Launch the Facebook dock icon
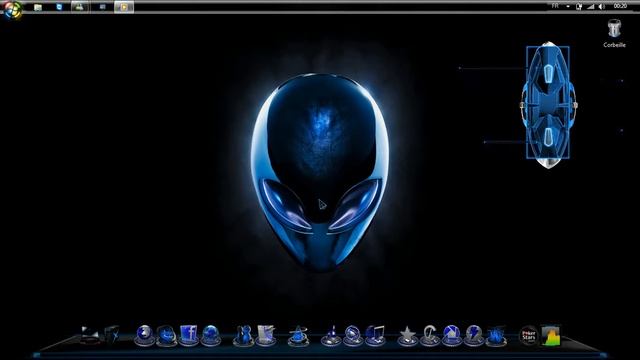The image size is (640, 360). [x=189, y=336]
